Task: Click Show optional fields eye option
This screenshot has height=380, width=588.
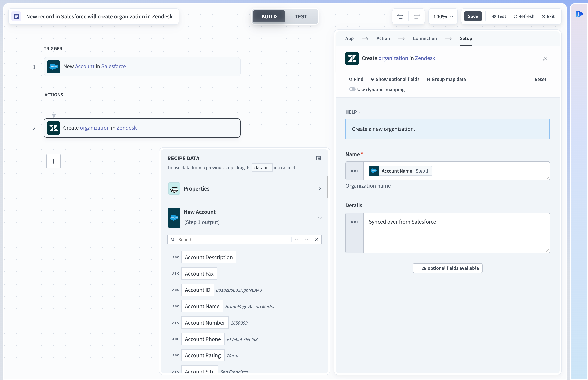Action: click(x=395, y=79)
